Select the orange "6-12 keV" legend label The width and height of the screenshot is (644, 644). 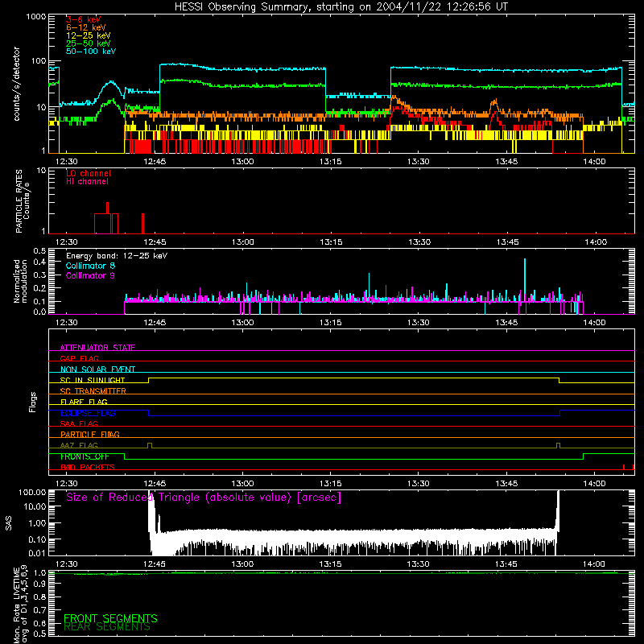[86, 27]
